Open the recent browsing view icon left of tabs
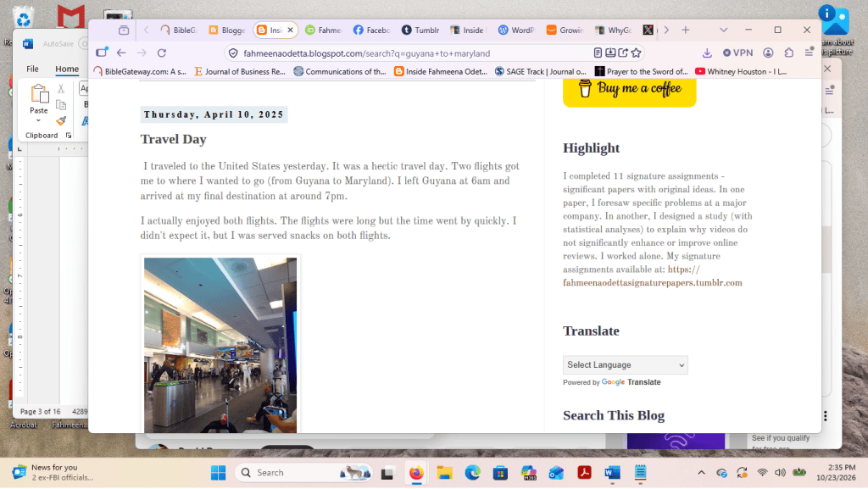 click(x=124, y=30)
